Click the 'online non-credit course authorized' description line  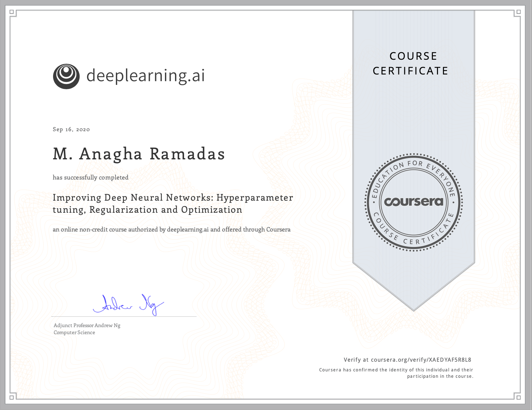172,229
